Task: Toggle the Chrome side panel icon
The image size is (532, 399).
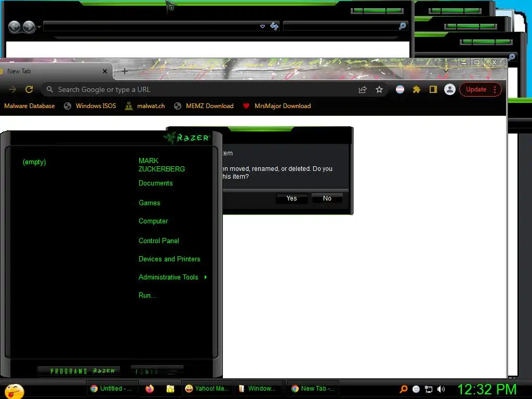Action: pyautogui.click(x=433, y=89)
